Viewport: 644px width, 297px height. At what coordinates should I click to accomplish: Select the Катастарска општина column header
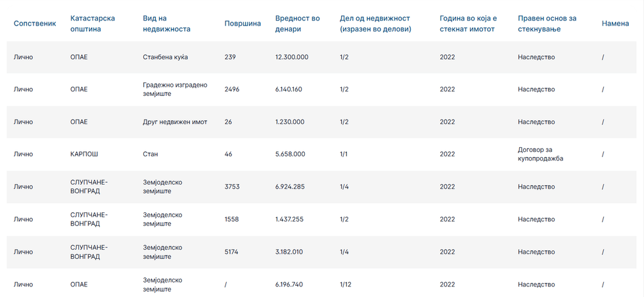point(92,24)
